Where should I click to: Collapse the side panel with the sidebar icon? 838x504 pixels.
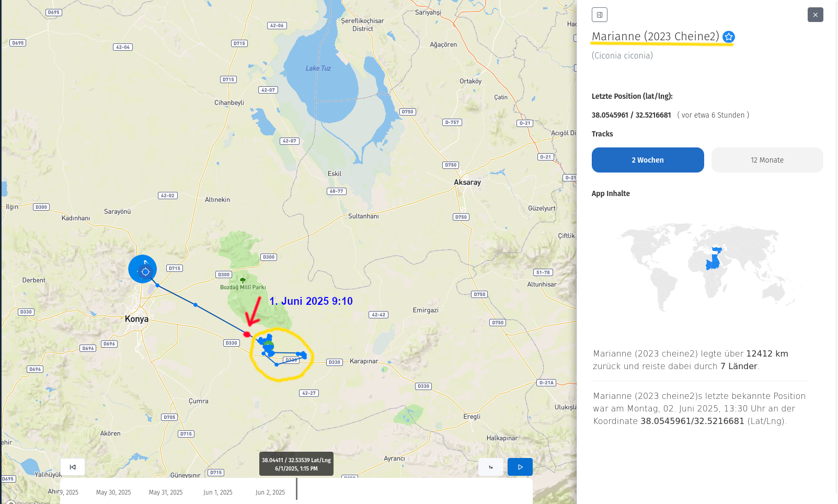tap(600, 15)
